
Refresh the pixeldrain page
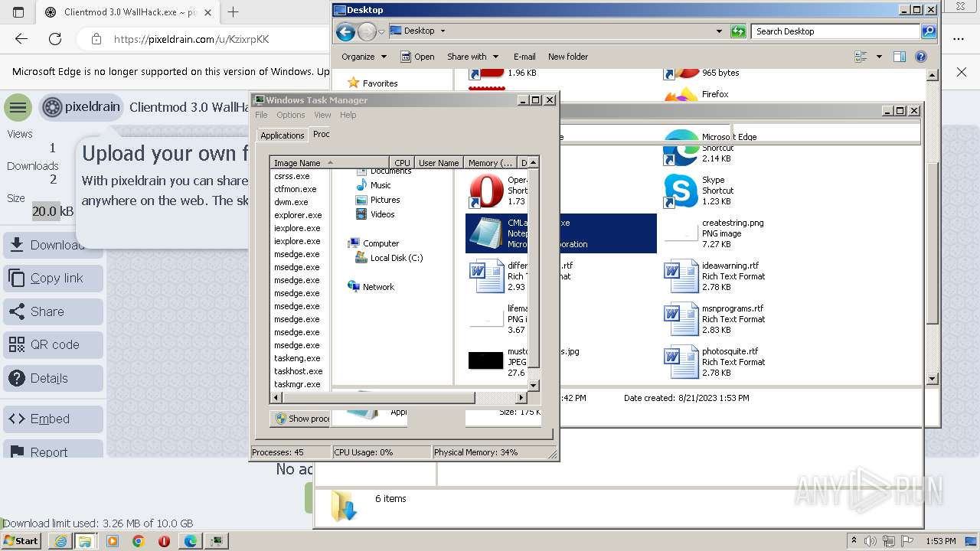[x=55, y=39]
